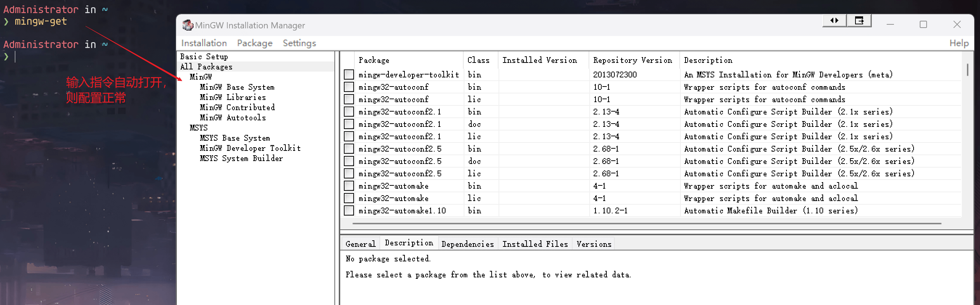980x305 pixels.
Task: Click the package list horizontal scrollbar
Action: tap(647, 224)
